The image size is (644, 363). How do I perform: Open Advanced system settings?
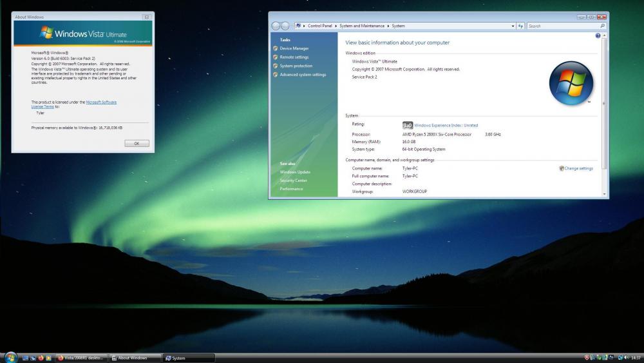click(303, 75)
